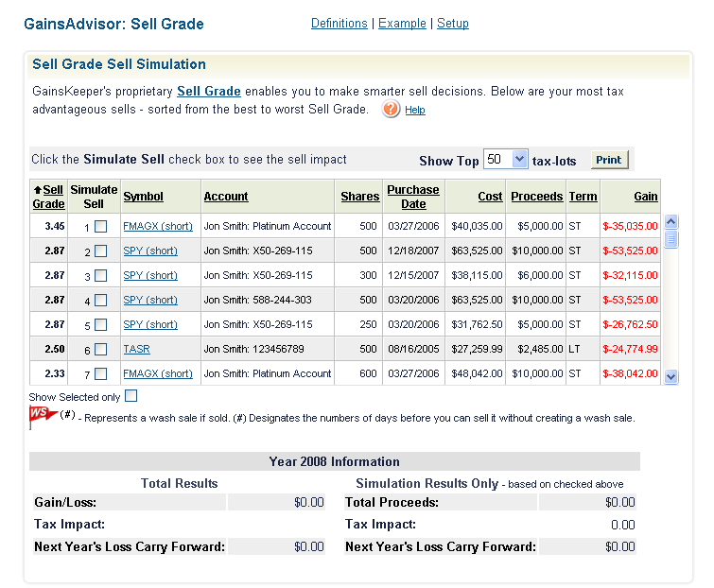Viewport: 714px width, 588px height.
Task: Click the table scrollbar thumb
Action: (671, 239)
